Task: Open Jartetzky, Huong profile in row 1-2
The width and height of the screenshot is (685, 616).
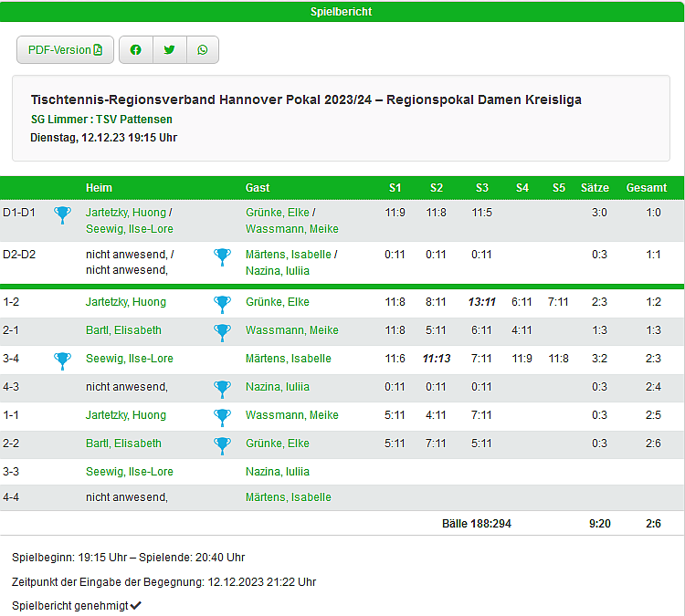Action: click(126, 302)
